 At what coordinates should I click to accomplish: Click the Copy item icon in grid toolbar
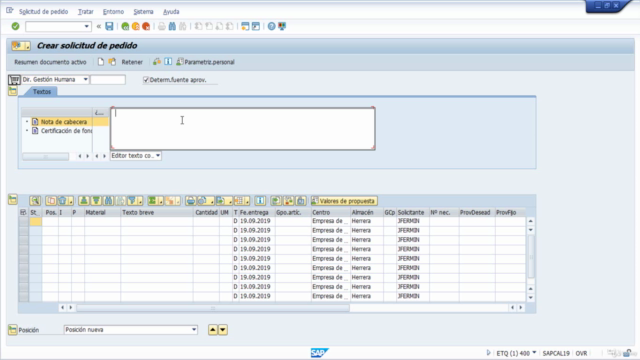pyautogui.click(x=51, y=200)
